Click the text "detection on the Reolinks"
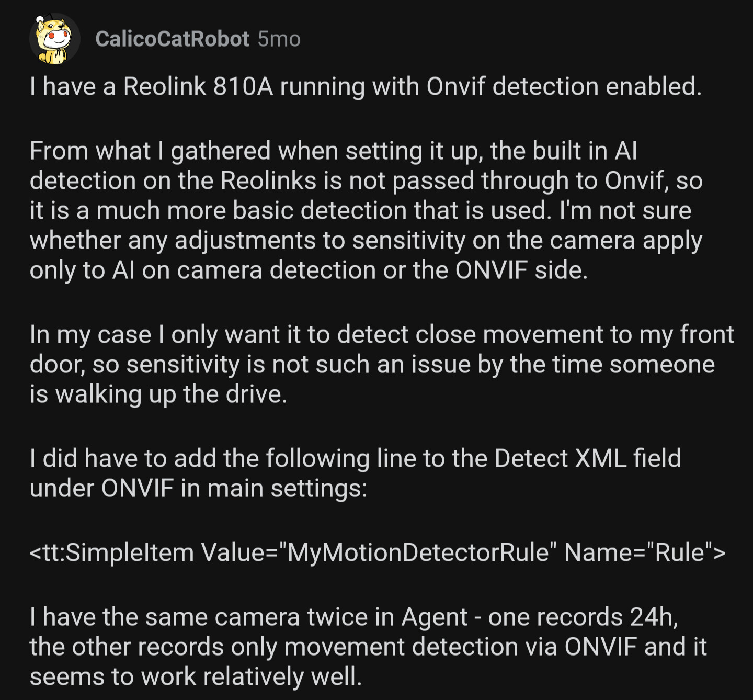Viewport: 753px width, 700px height. [x=173, y=180]
